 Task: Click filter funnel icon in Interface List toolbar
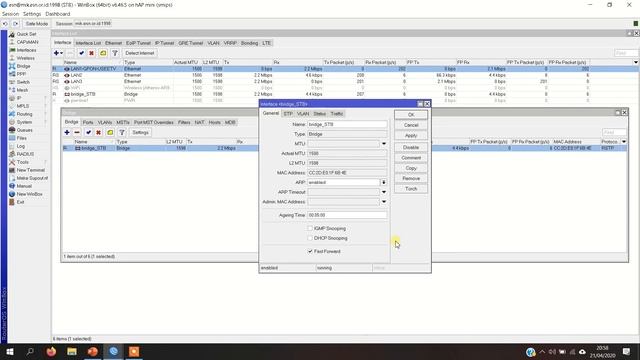click(x=115, y=53)
